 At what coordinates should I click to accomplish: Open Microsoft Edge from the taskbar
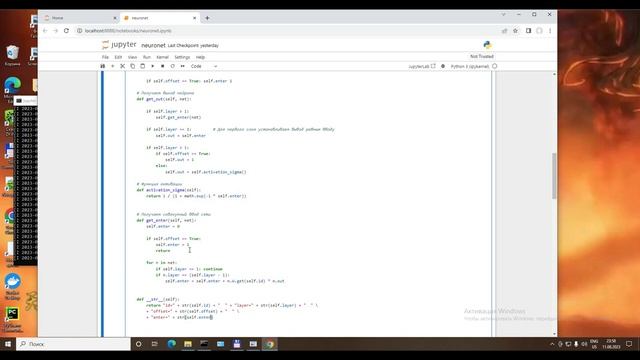(171, 344)
